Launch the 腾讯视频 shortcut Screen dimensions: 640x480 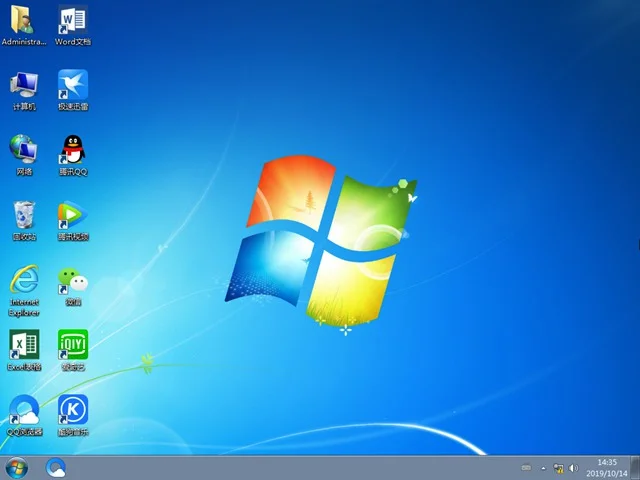pos(73,220)
